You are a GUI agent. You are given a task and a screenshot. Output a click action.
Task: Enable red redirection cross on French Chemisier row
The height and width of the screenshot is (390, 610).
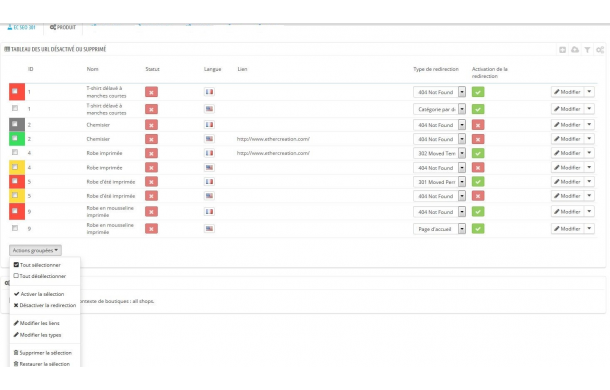tap(478, 125)
